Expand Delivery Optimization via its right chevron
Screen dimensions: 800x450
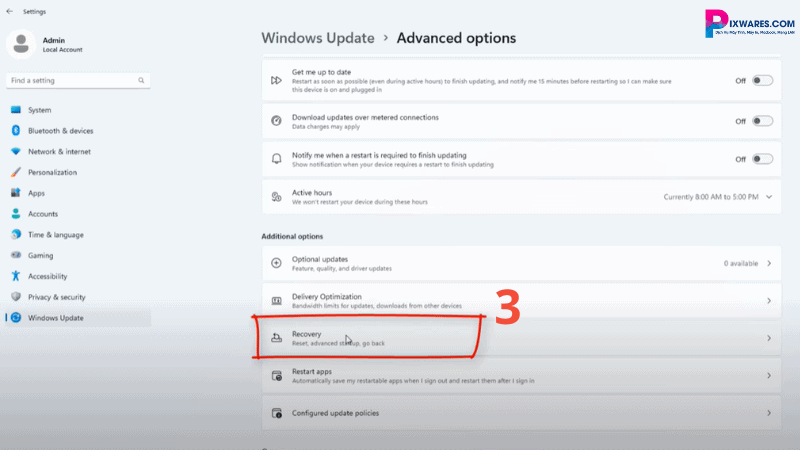point(769,301)
